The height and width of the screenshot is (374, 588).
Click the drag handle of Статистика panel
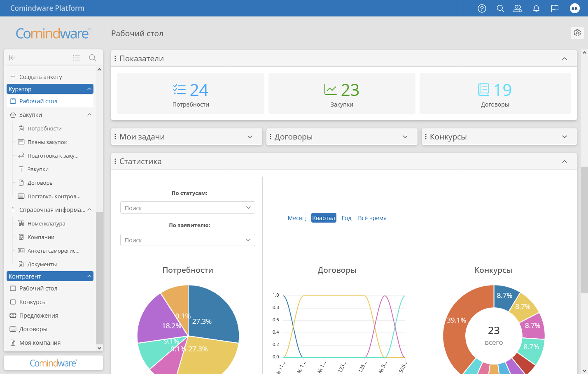pyautogui.click(x=115, y=161)
